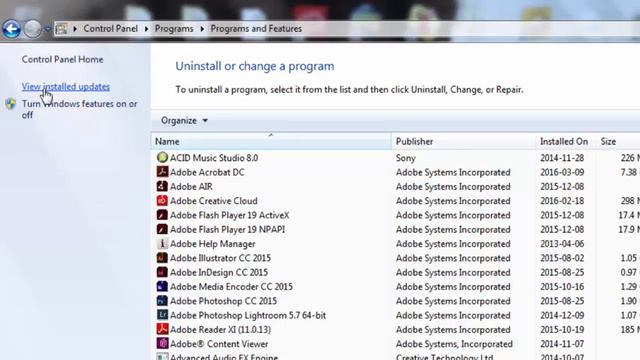Viewport: 640px width, 360px height.
Task: Click the 2014-12-09 install date
Action: coord(562,315)
